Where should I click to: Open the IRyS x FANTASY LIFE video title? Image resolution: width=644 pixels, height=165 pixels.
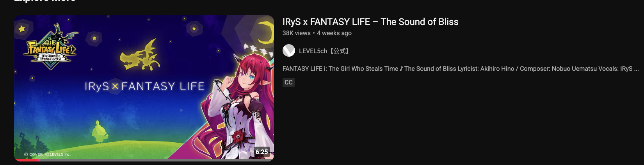370,22
